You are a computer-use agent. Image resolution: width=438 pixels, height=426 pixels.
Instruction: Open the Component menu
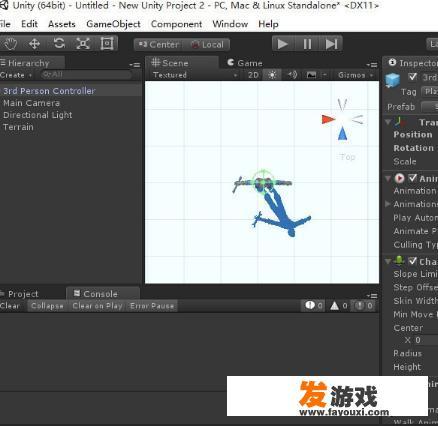[176, 24]
